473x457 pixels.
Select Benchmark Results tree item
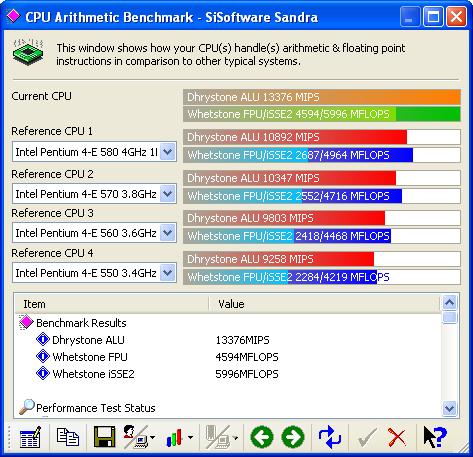(x=81, y=323)
